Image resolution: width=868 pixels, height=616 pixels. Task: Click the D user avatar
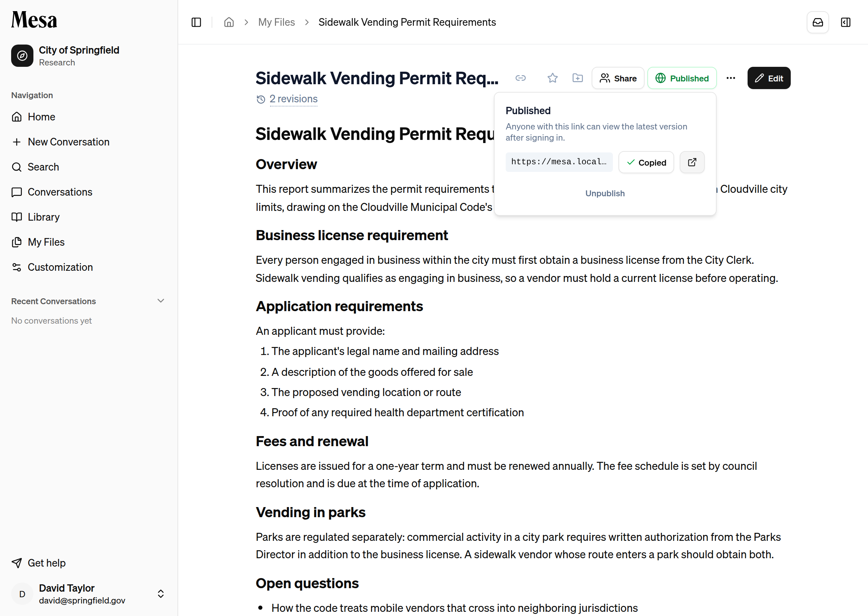tap(22, 594)
